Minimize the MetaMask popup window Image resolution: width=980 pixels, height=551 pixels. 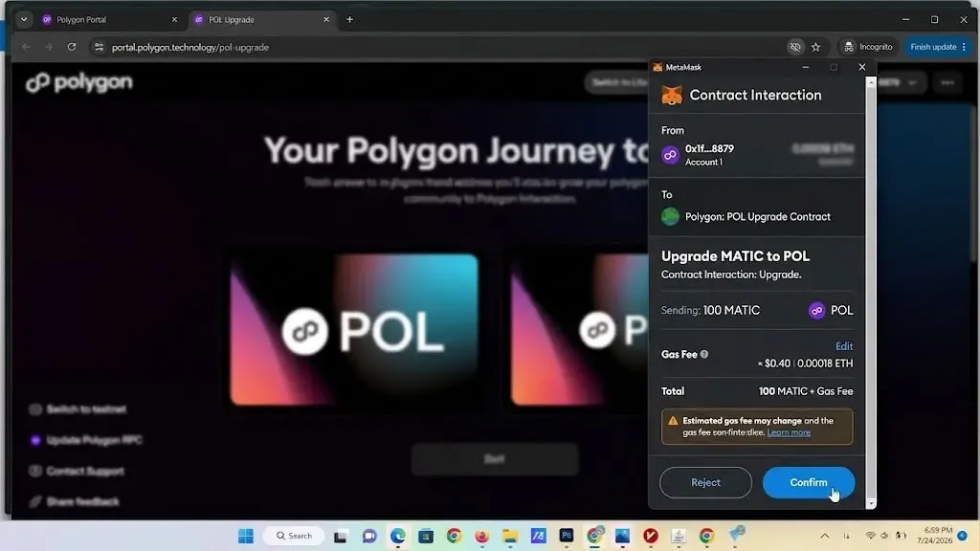point(805,67)
